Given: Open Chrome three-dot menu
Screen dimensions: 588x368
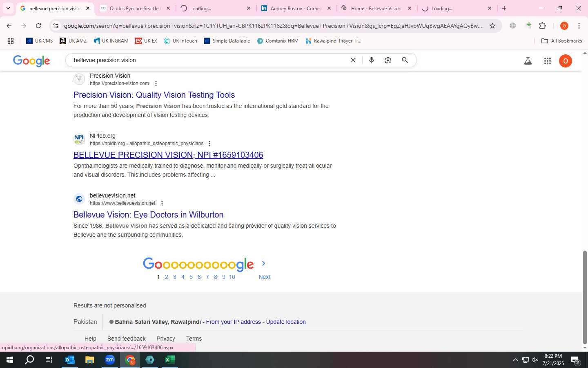Looking at the screenshot, I should click(x=579, y=26).
